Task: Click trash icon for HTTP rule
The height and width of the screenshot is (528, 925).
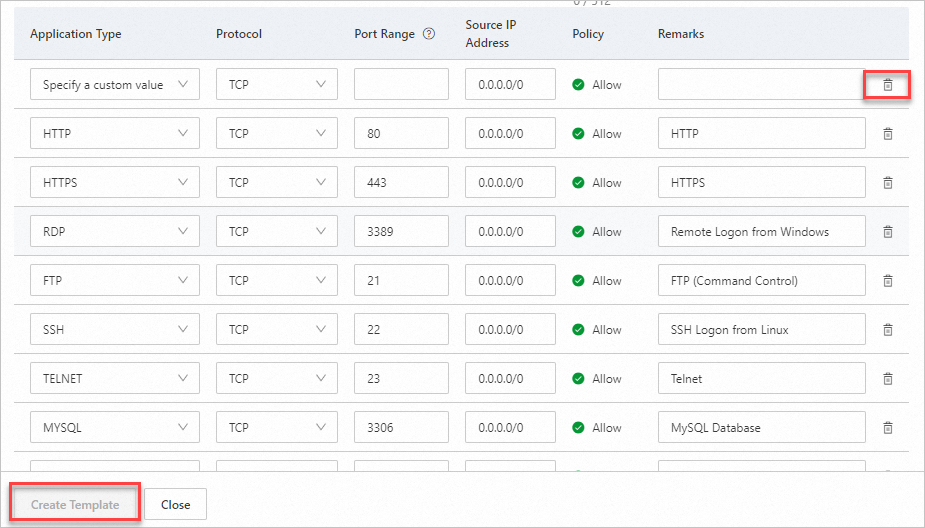Action: point(887,134)
